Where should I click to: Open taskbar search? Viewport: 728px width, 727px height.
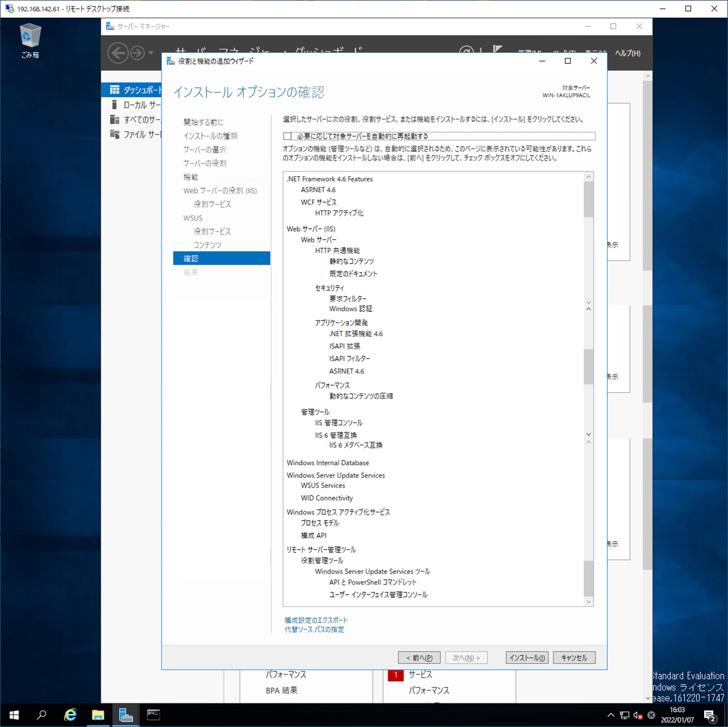tap(41, 715)
